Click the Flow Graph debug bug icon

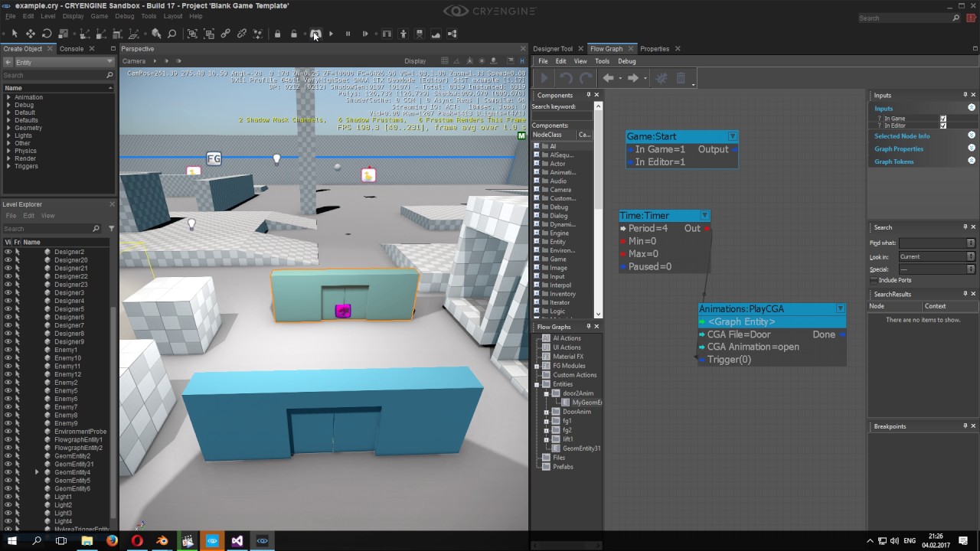(661, 78)
